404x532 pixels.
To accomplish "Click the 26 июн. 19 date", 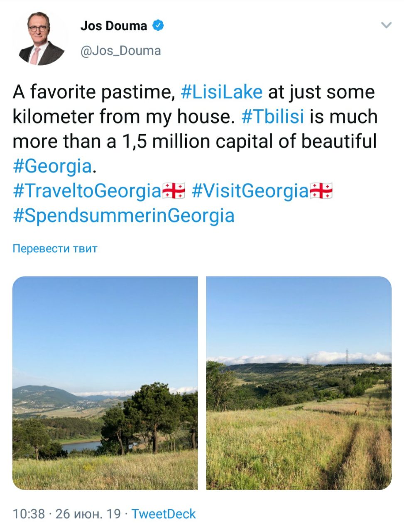I will pos(88,514).
